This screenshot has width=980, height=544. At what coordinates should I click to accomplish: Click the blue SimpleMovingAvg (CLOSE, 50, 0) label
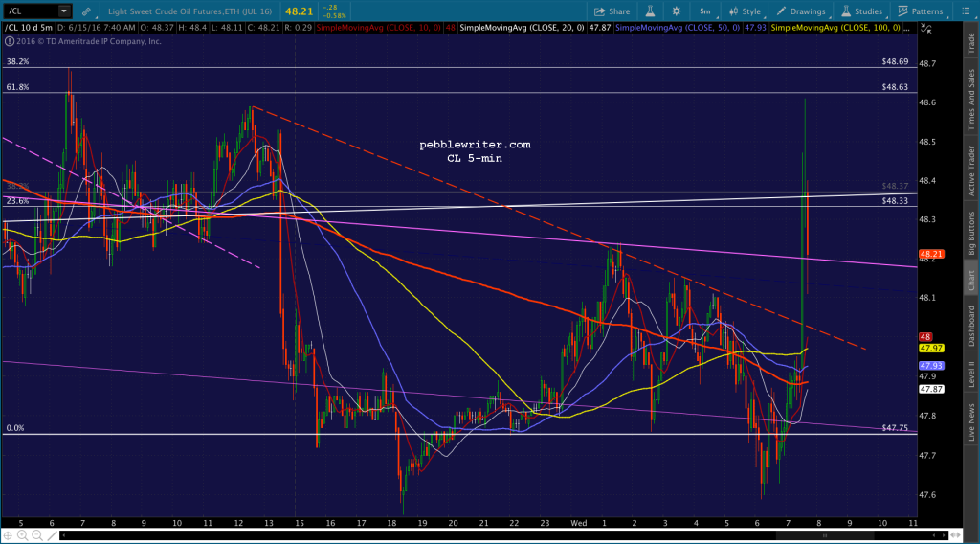(x=678, y=28)
